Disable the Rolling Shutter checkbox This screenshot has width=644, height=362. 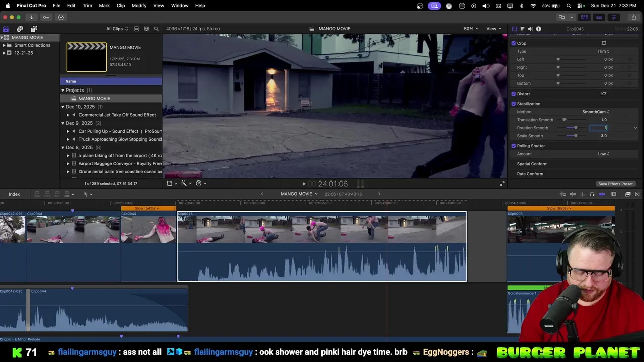(514, 146)
